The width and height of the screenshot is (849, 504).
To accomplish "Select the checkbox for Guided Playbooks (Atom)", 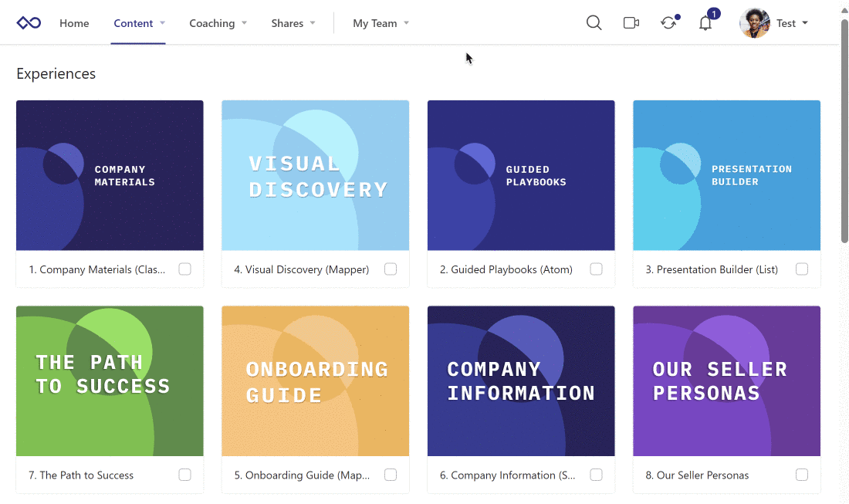I will click(596, 269).
